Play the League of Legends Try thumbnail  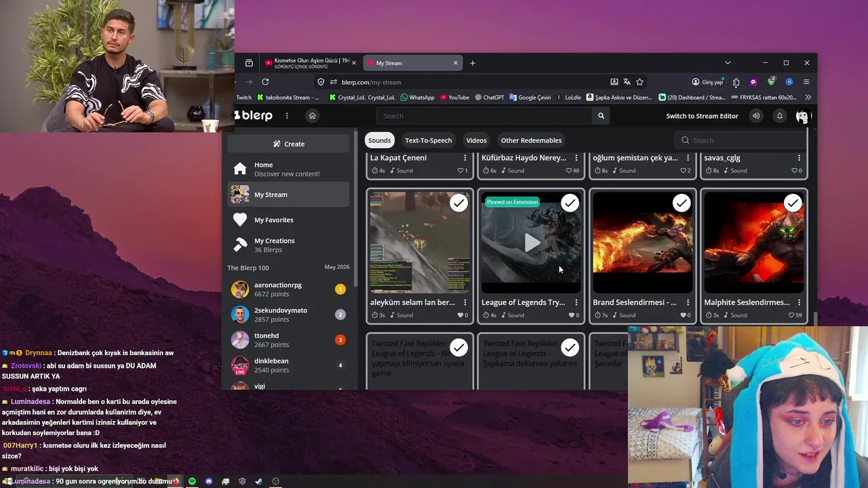click(x=531, y=243)
